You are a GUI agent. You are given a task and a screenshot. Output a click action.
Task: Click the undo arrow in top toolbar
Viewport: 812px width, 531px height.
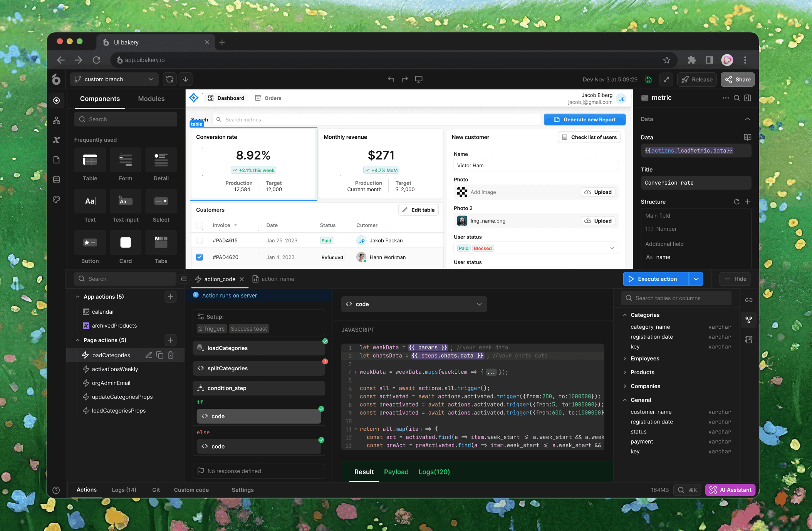391,79
